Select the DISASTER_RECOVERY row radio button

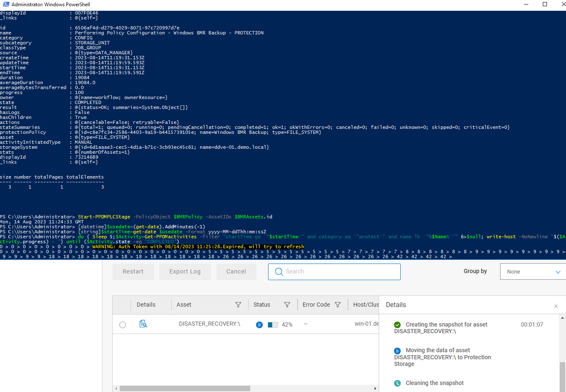pyautogui.click(x=123, y=325)
